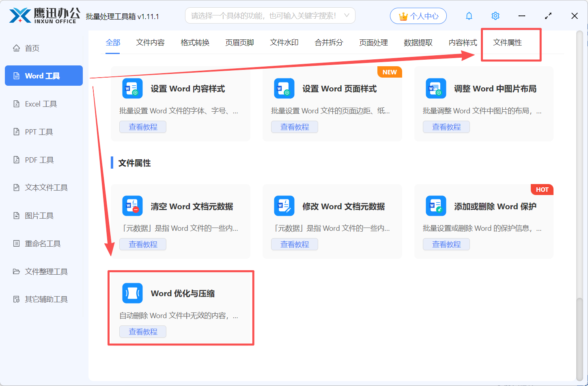
Task: Click the 文件整理工具 folder icon
Action: pyautogui.click(x=16, y=271)
